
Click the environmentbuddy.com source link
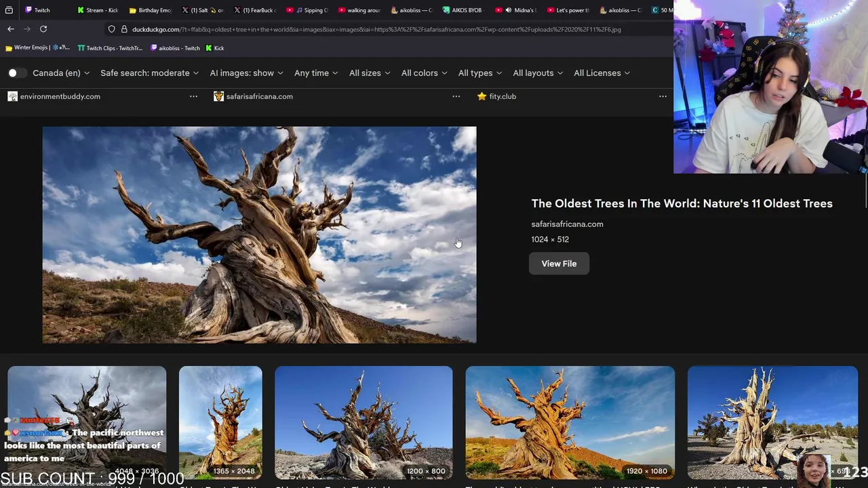60,96
